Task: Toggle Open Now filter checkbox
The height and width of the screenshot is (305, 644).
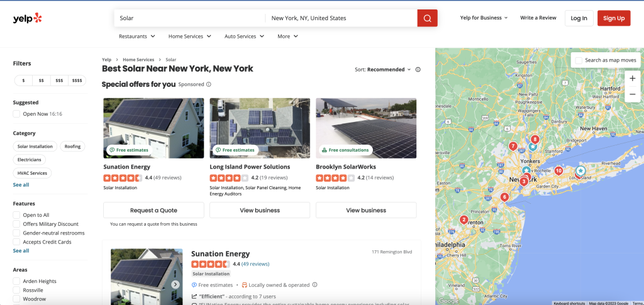Action: tap(16, 114)
